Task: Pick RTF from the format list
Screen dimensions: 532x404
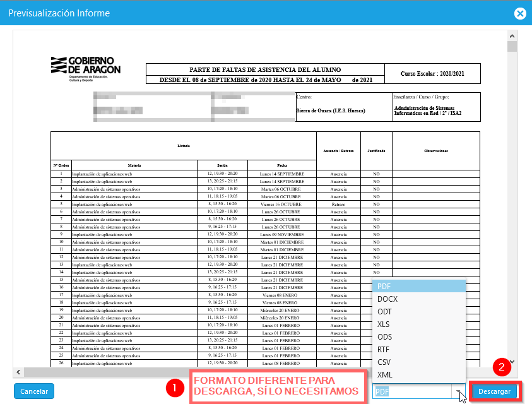Action: click(418, 349)
